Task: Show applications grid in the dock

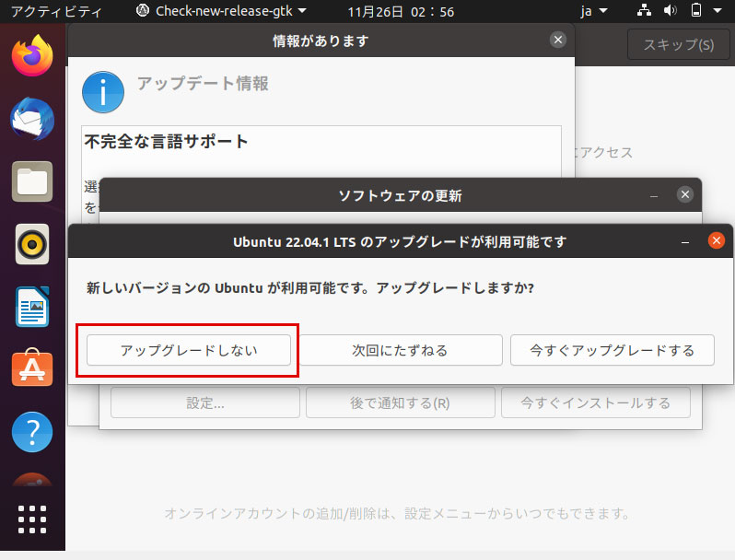Action: pyautogui.click(x=32, y=519)
